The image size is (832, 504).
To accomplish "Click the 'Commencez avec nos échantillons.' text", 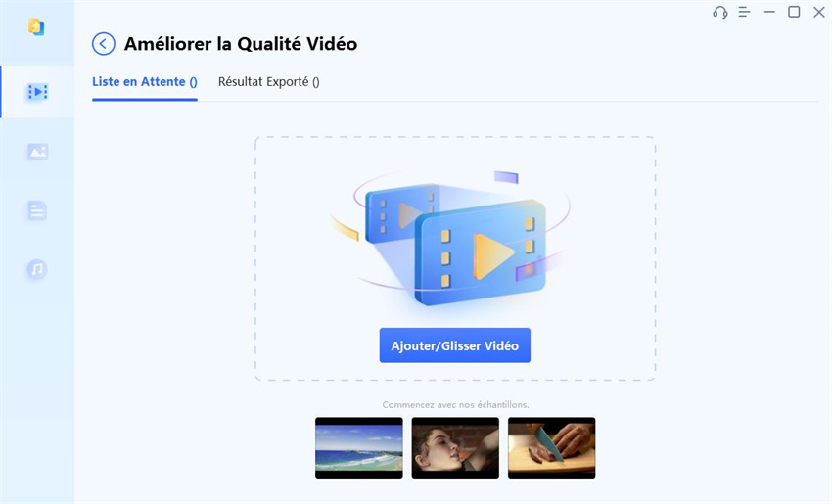I will click(455, 405).
